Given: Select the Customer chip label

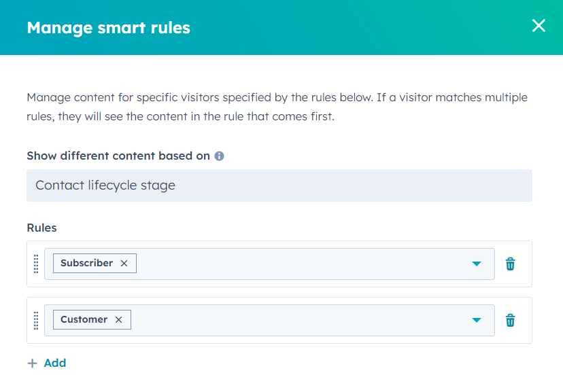Looking at the screenshot, I should [x=84, y=319].
